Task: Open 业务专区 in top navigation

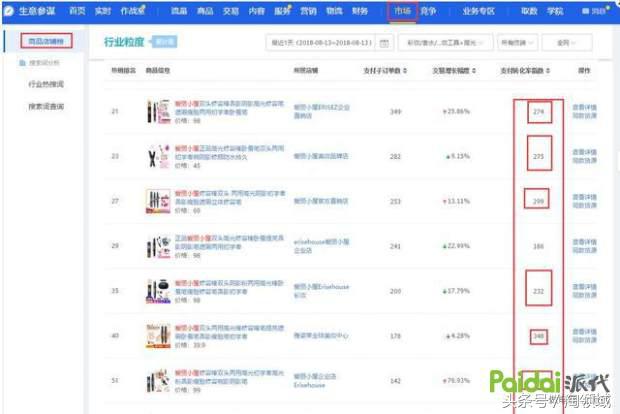Action: tap(478, 11)
